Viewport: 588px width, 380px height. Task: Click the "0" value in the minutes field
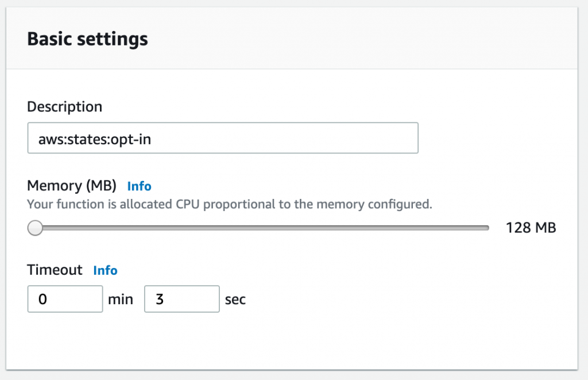coord(42,300)
